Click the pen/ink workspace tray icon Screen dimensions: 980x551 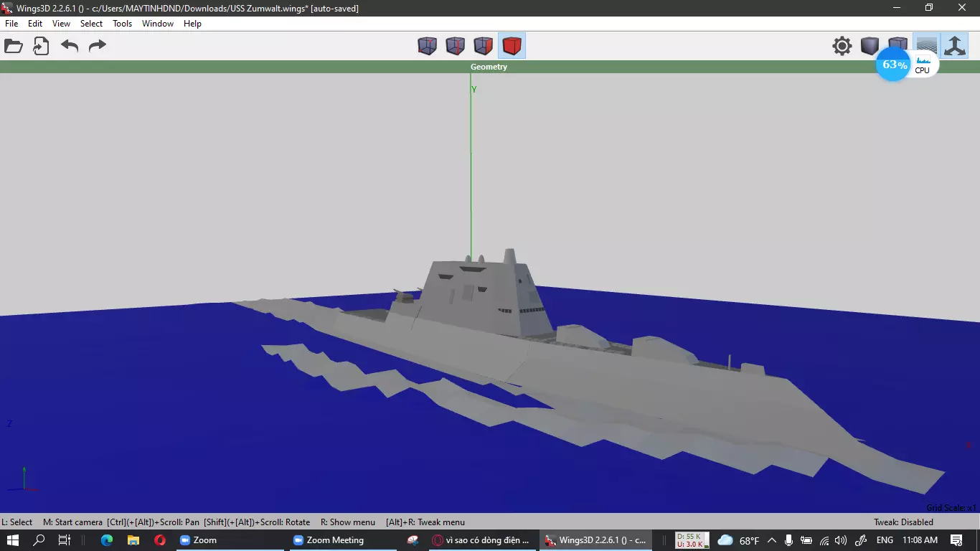click(x=862, y=540)
